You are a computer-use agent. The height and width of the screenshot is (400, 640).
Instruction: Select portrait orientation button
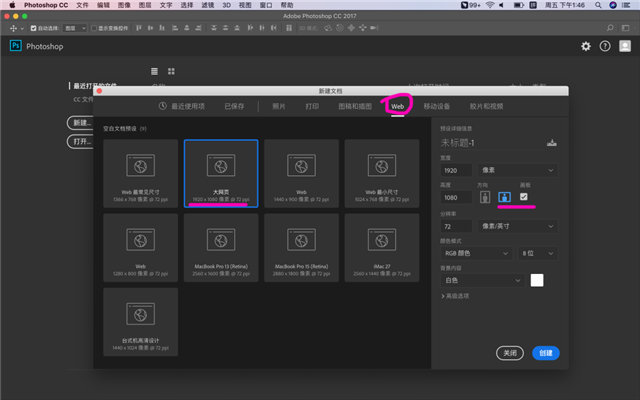click(485, 197)
